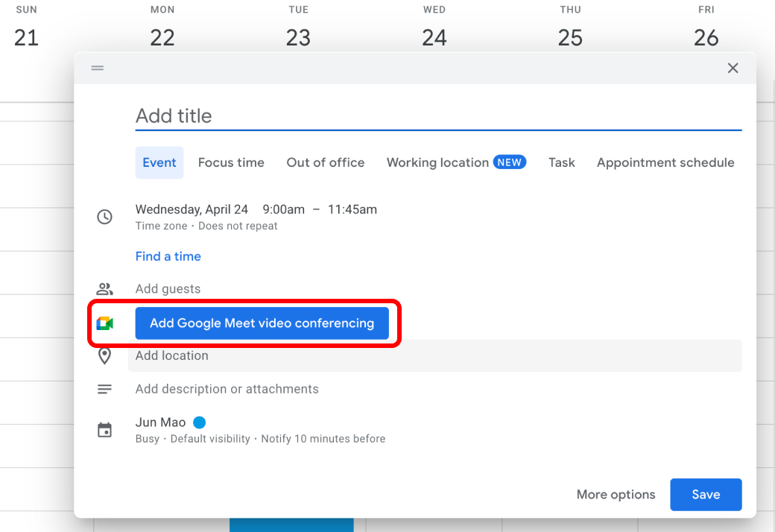Change the date Wednesday, April 24
Viewport: 775px width, 532px height.
tap(192, 209)
